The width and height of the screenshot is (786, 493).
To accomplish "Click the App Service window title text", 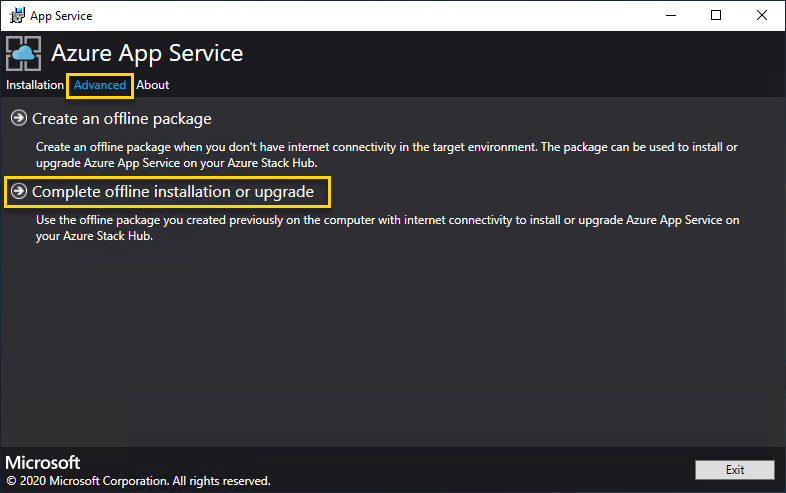I will tap(61, 16).
